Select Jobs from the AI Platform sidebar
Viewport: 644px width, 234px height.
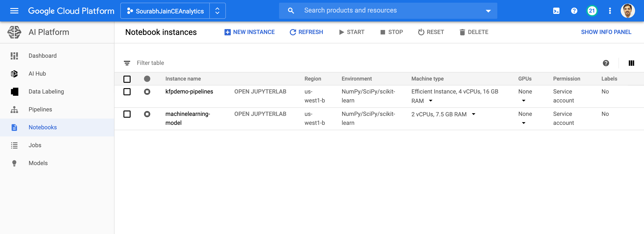34,145
